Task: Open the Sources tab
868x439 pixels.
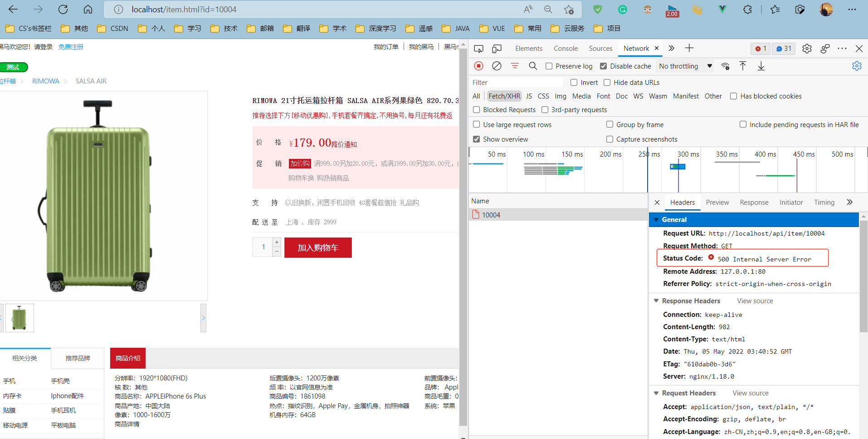Action: tap(600, 49)
